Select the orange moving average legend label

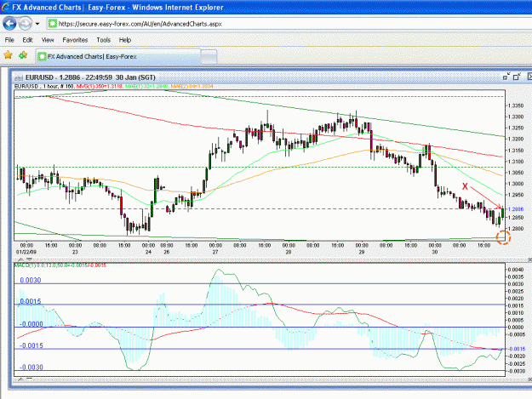(192, 87)
